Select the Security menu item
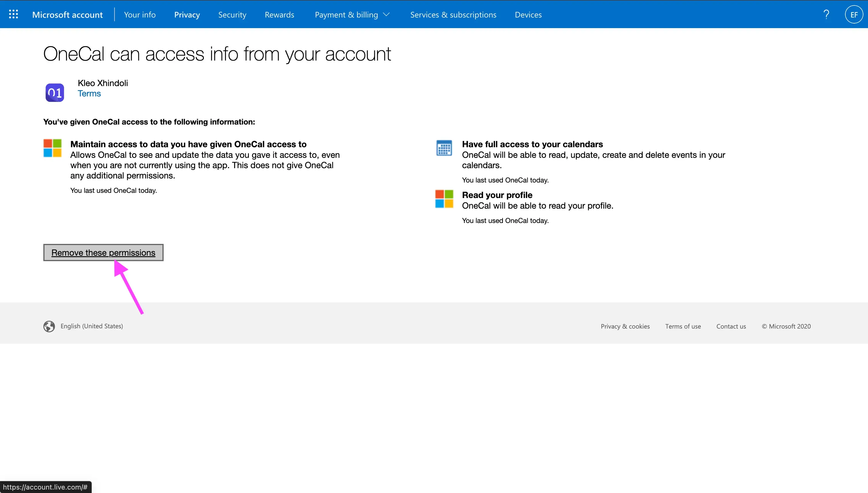This screenshot has height=493, width=868. pos(232,14)
